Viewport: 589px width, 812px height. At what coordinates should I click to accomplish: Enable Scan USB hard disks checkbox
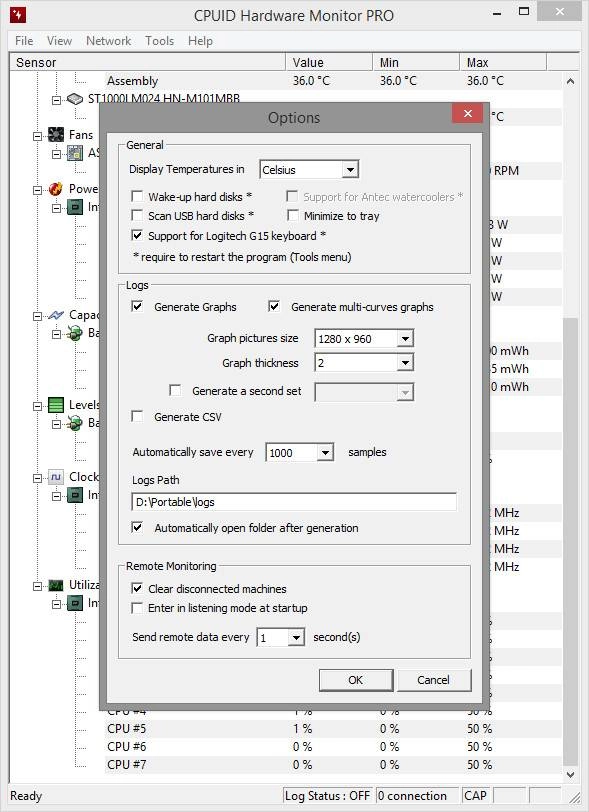(137, 215)
